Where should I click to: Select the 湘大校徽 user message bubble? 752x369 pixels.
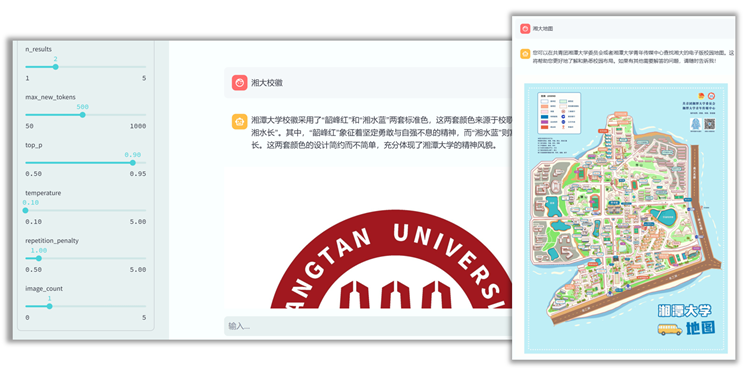tap(368, 83)
